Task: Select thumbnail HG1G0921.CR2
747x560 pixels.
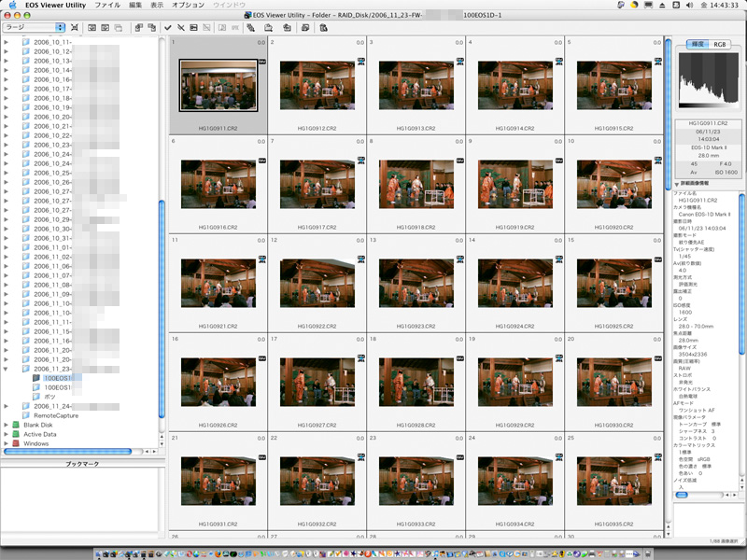Action: tap(218, 284)
